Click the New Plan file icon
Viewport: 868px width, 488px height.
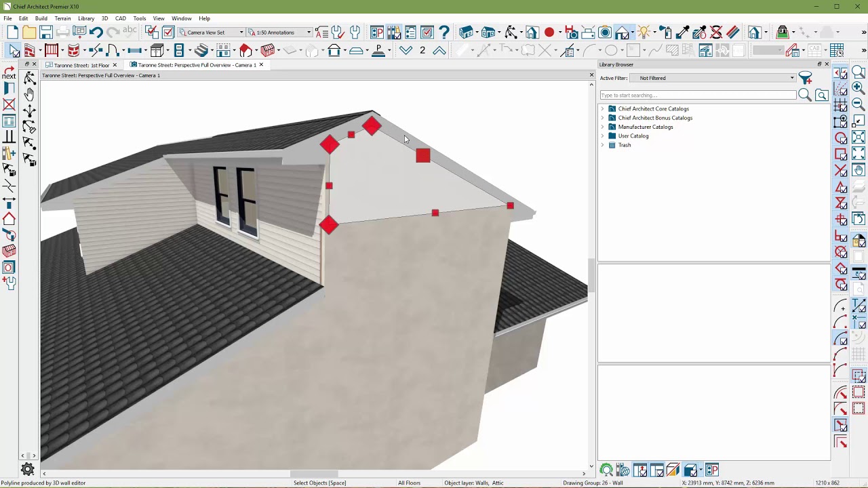pyautogui.click(x=12, y=33)
